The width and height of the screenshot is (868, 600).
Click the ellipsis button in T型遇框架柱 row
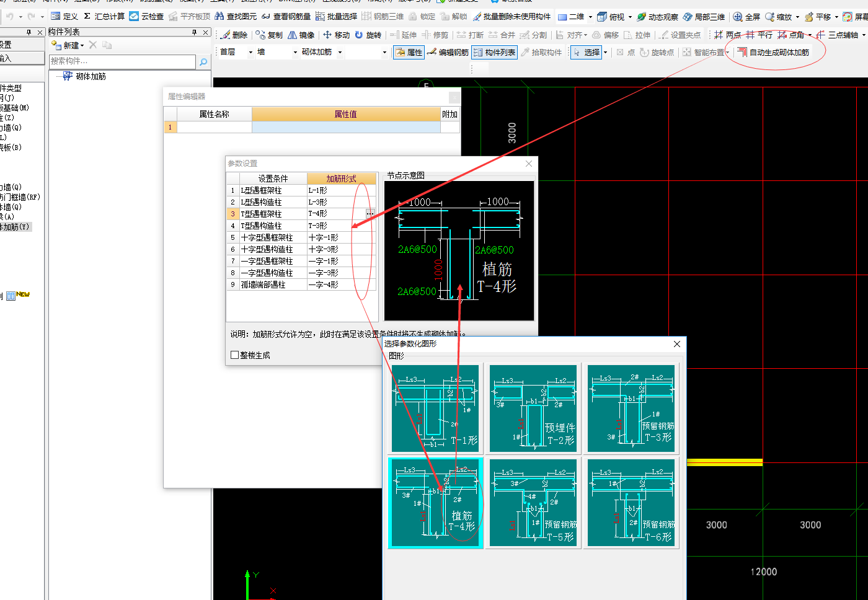point(370,214)
